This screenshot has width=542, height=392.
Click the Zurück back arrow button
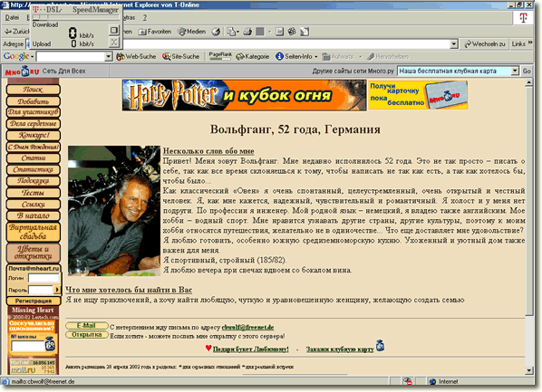point(16,32)
